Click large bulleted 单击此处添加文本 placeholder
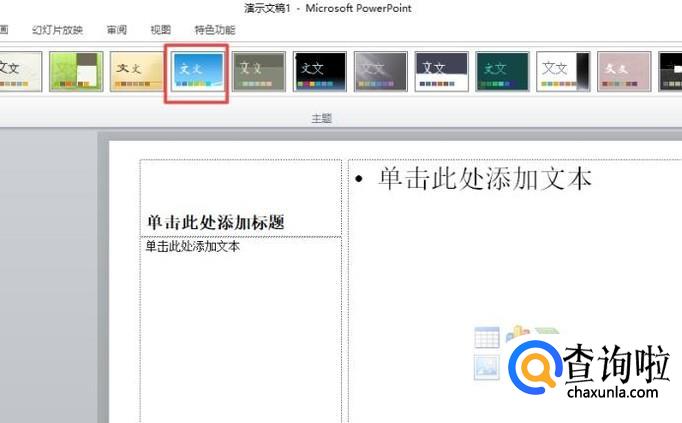This screenshot has width=682, height=423. coord(515,291)
